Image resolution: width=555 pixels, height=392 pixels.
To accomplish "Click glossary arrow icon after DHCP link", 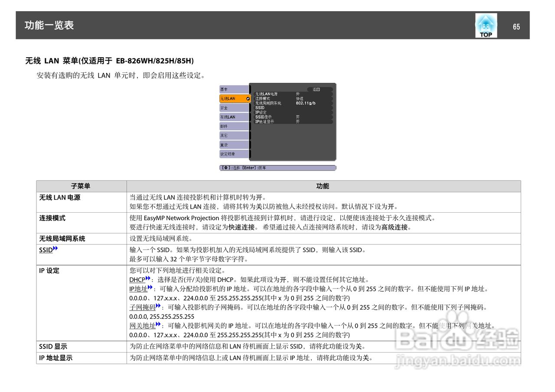I will pyautogui.click(x=148, y=279).
